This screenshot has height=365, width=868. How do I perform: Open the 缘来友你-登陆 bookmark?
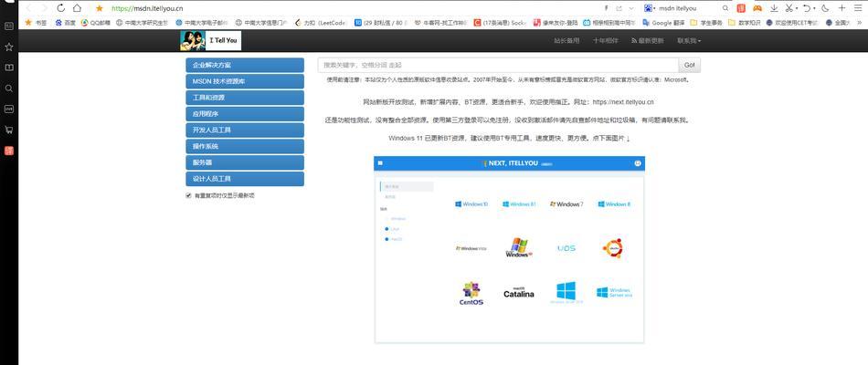(556, 23)
